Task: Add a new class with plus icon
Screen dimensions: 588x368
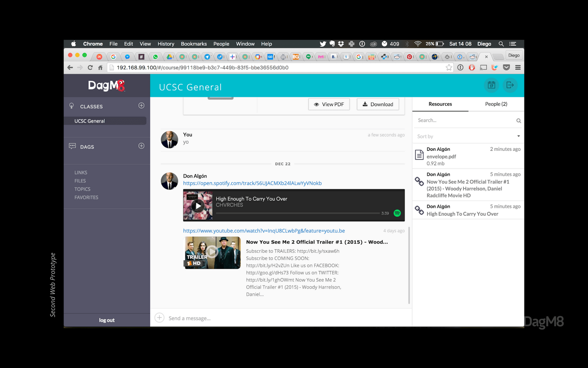Action: pos(141,106)
